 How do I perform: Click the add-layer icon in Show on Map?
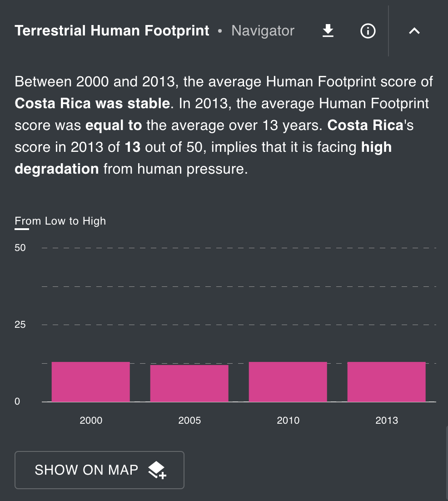point(157,470)
